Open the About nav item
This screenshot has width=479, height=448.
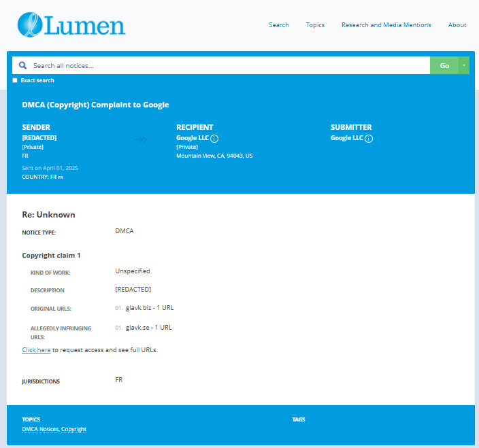457,25
